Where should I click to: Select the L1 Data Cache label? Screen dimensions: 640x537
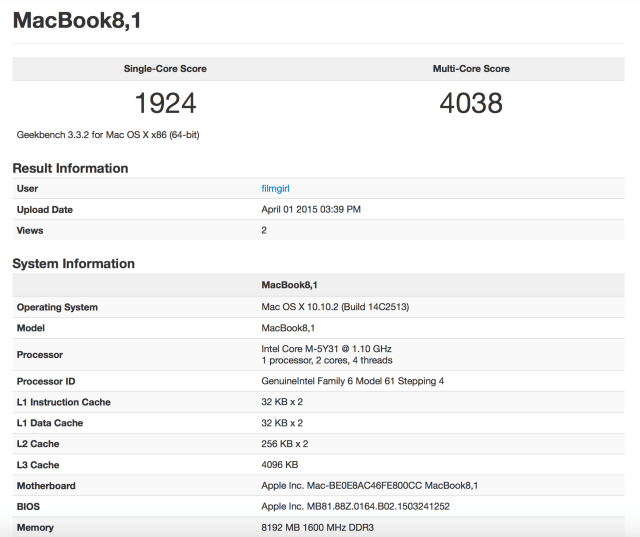50,423
